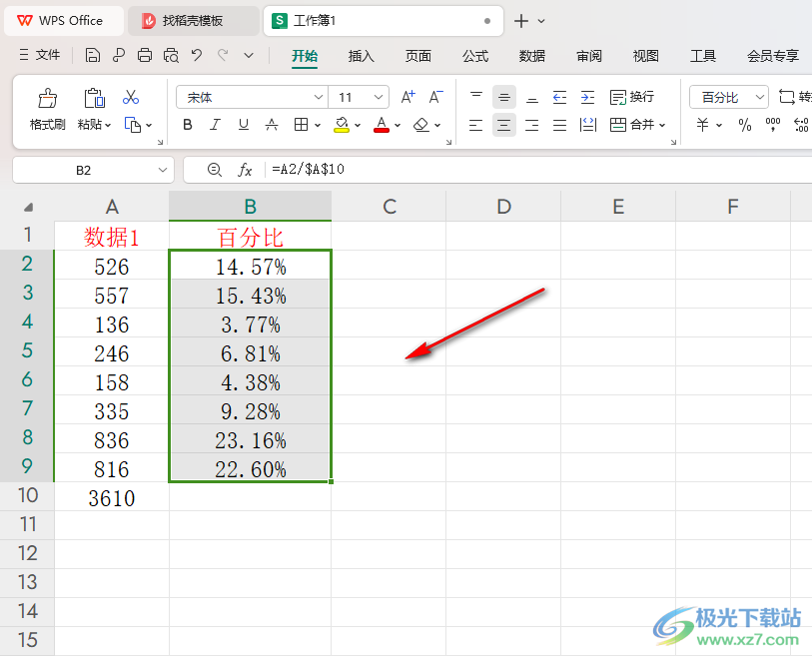Click the 视图 ribbon tab
Screen dimensions: 812x656
646,56
